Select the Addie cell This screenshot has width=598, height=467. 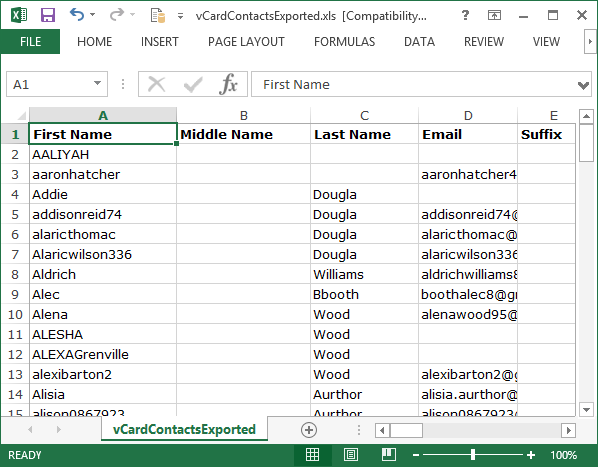[x=103, y=194]
